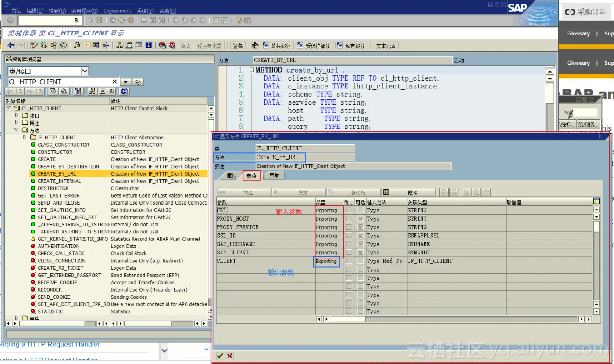Click the glasses Display icon beside the CL_HTTP_CLIENT field
The image size is (614, 364).
coord(138,82)
